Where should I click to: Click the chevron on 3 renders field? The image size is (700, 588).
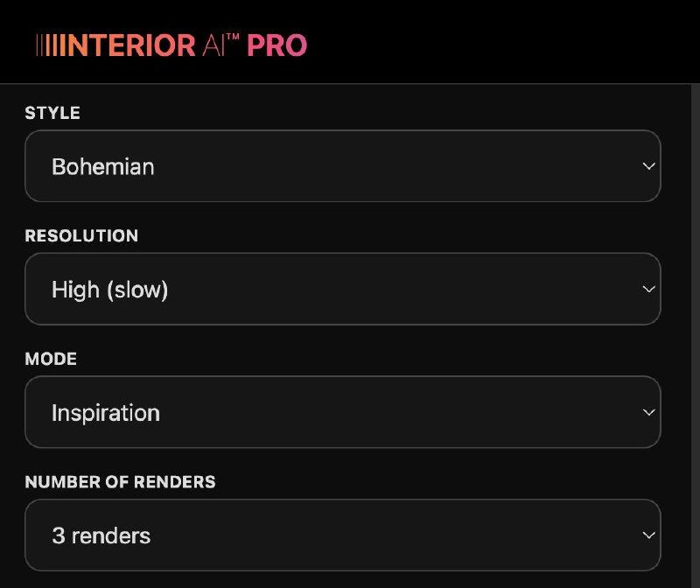[647, 535]
